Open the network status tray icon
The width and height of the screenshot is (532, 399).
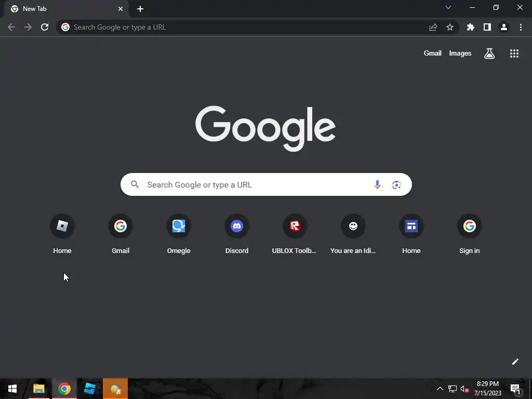click(453, 389)
